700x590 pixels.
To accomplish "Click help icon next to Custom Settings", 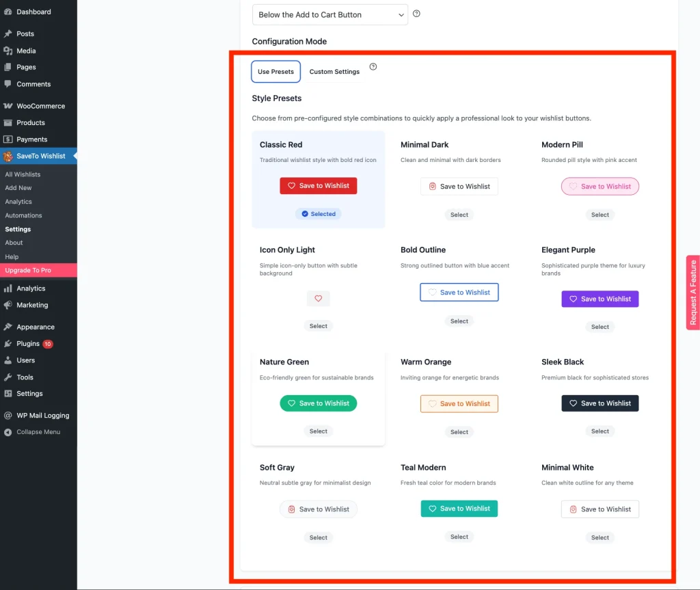I will (373, 67).
